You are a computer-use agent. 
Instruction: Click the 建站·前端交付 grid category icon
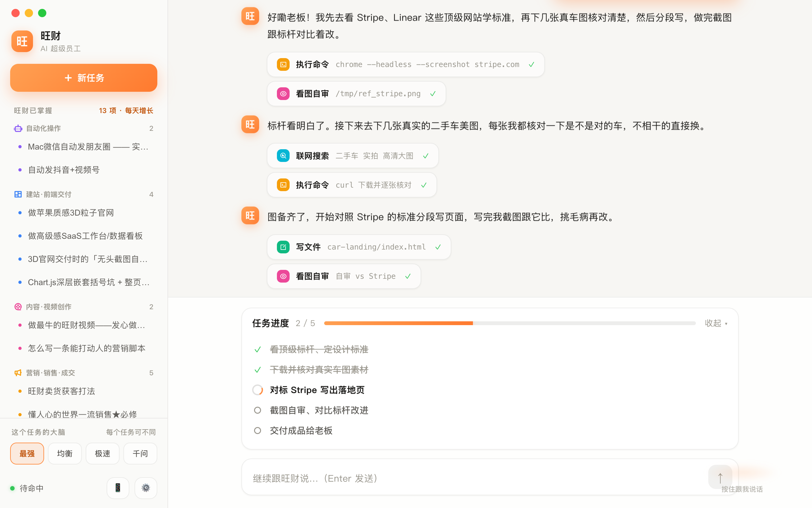click(x=18, y=194)
